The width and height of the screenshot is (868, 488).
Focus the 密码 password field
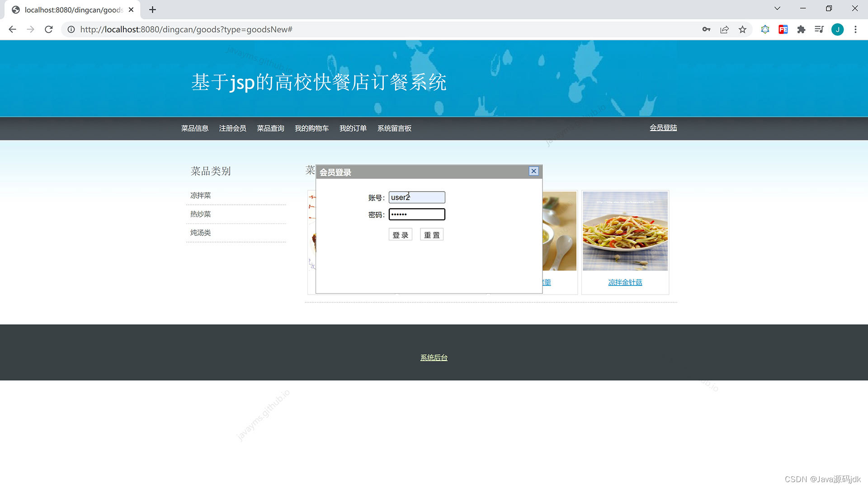[416, 214]
